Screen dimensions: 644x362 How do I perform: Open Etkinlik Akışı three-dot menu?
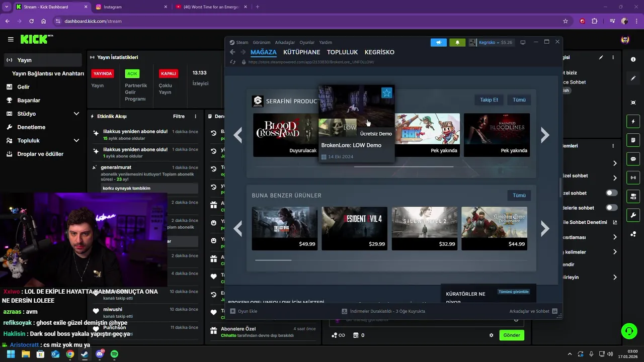tap(196, 116)
